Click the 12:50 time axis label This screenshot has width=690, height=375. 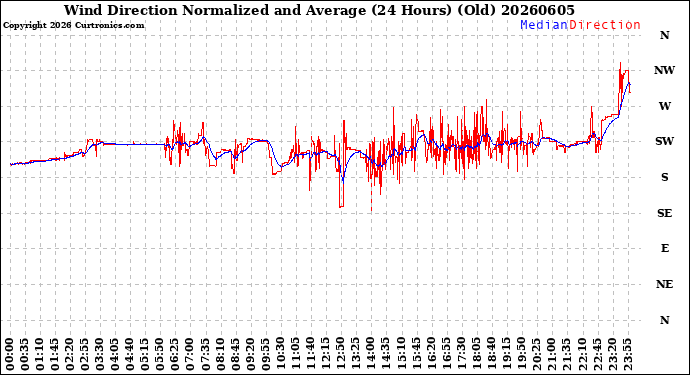(341, 354)
